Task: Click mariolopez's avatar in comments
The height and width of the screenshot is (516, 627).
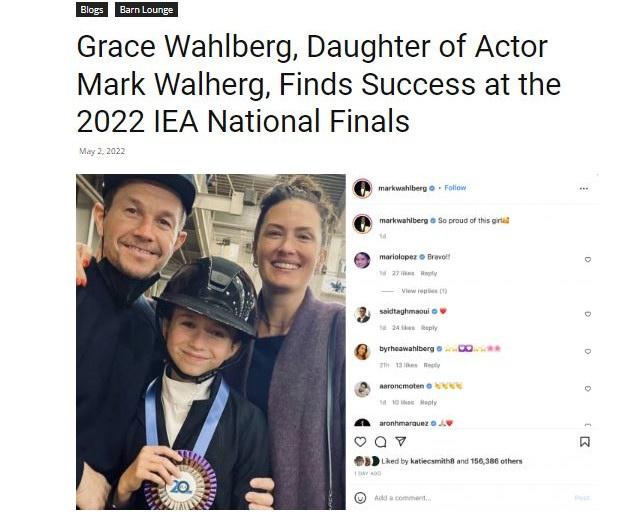Action: point(362,259)
